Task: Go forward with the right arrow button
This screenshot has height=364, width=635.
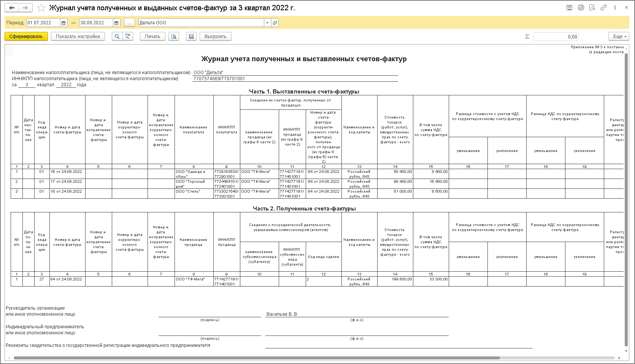Action: [25, 8]
